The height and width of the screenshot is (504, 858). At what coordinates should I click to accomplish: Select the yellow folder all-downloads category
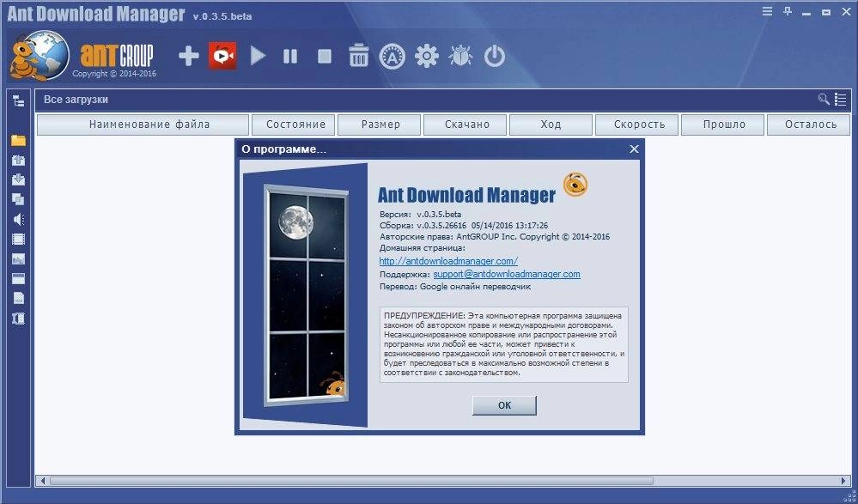tap(19, 140)
